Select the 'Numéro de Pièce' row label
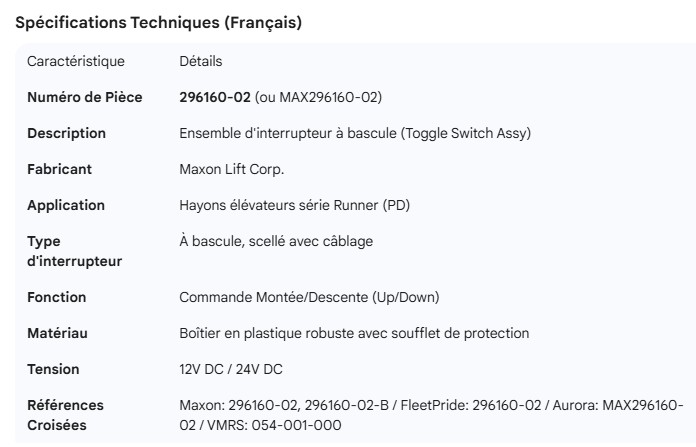The width and height of the screenshot is (696, 447). point(84,97)
